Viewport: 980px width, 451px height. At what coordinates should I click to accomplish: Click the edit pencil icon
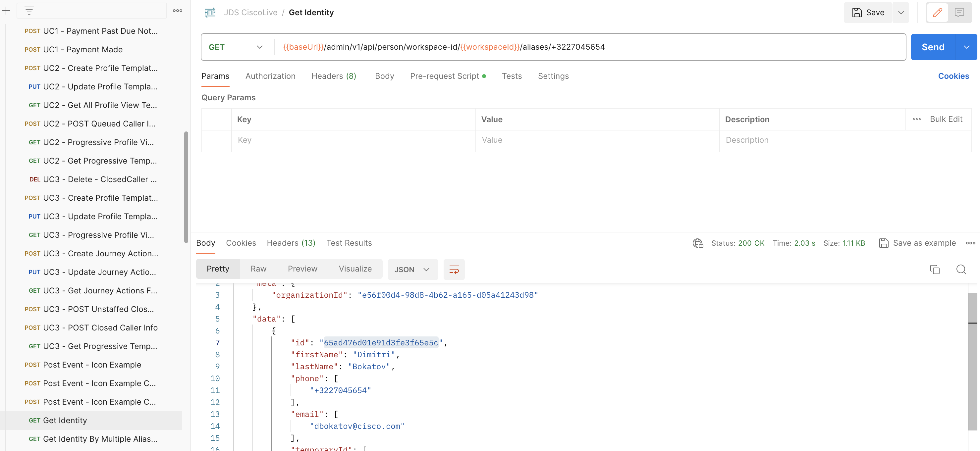938,11
